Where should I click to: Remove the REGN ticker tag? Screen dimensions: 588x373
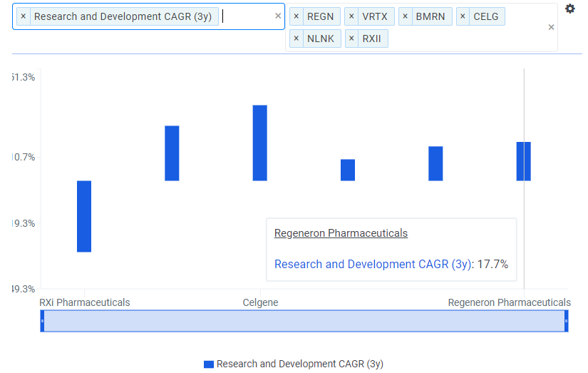click(296, 16)
